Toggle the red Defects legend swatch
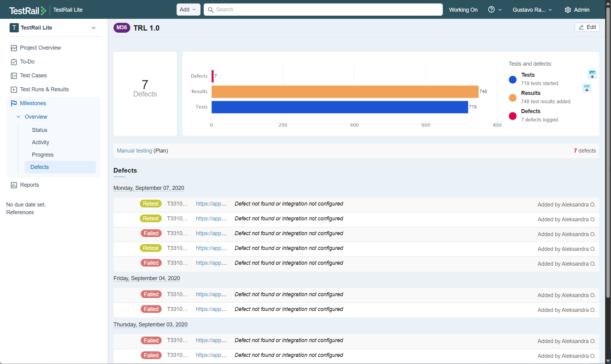Image resolution: width=611 pixels, height=364 pixels. (513, 116)
